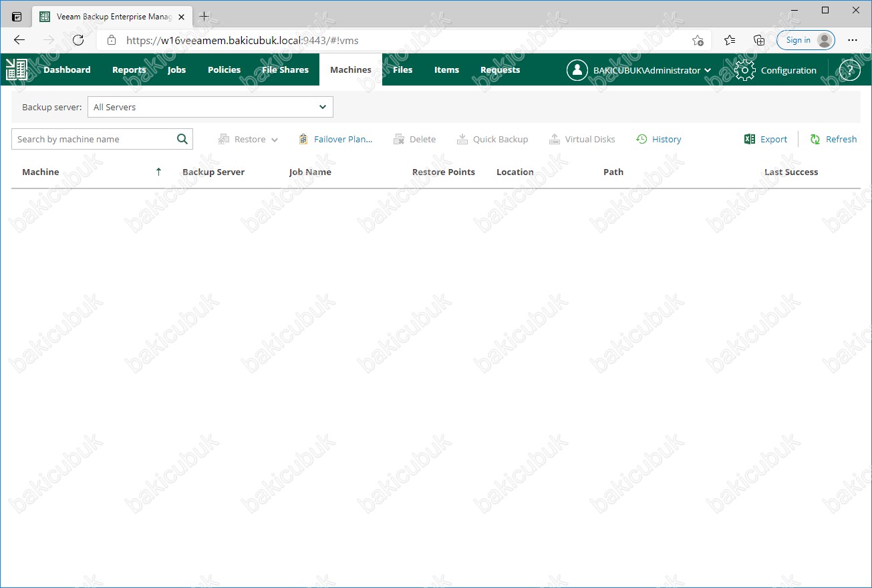This screenshot has height=588, width=872.
Task: Open the Dashboard tab
Action: [x=67, y=69]
